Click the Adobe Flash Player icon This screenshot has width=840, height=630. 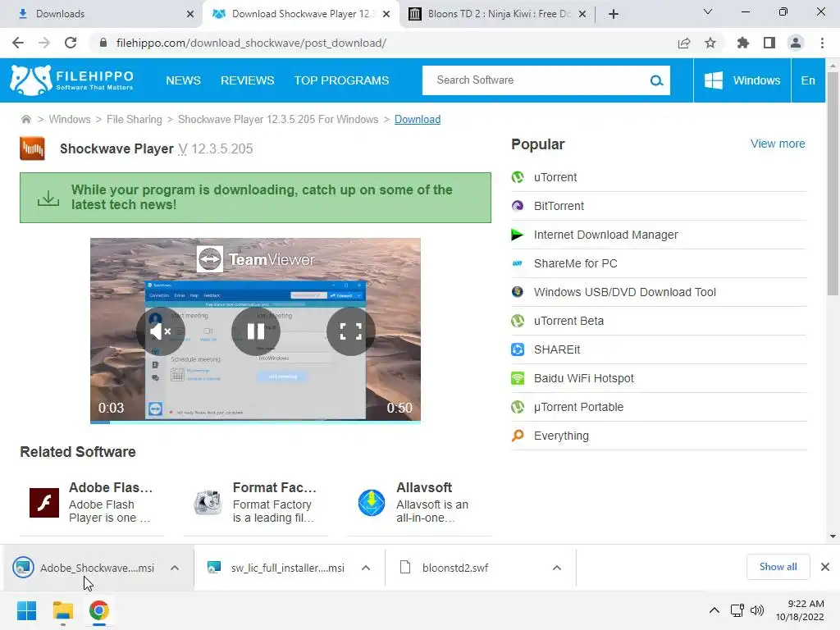[x=44, y=503]
